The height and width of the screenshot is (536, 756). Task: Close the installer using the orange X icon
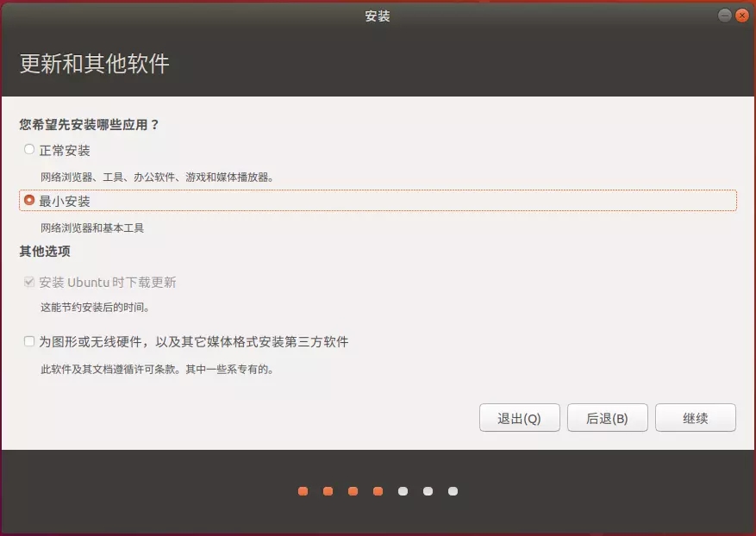(741, 16)
